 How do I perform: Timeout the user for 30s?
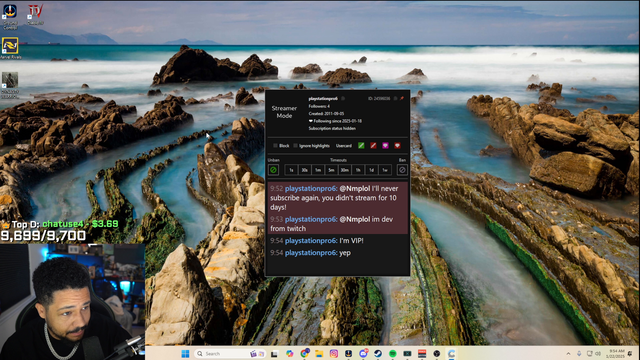pos(304,170)
